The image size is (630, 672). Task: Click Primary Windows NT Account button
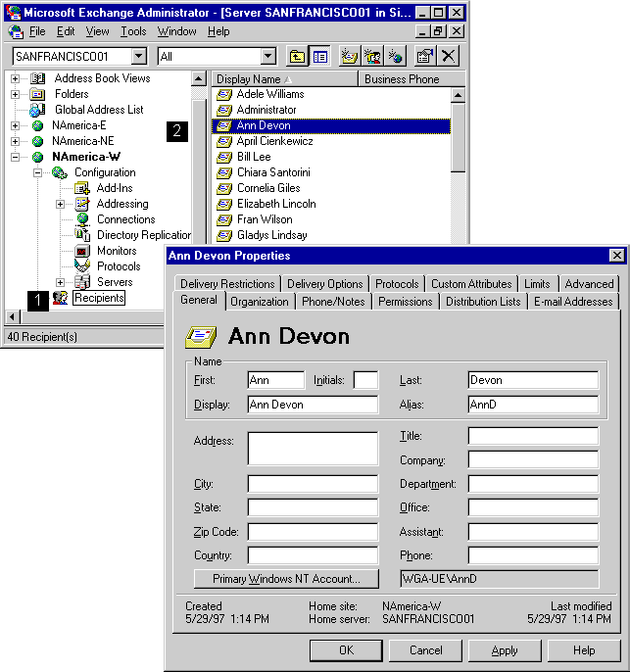click(x=286, y=579)
